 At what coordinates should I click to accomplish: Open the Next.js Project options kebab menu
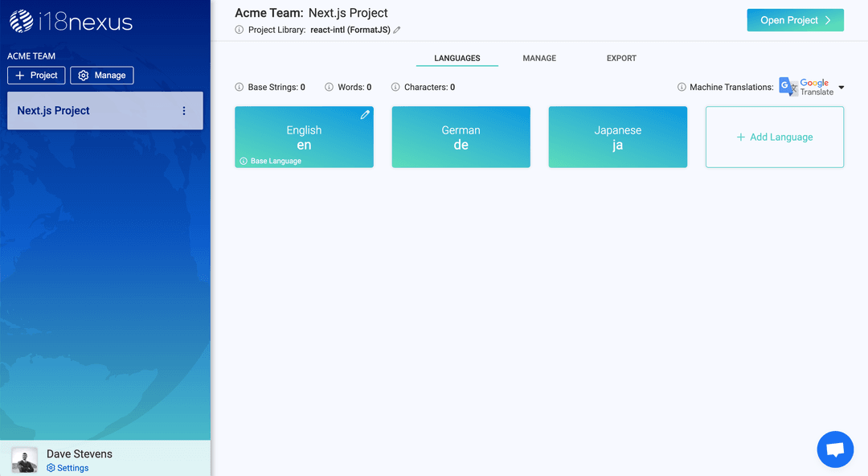[183, 110]
